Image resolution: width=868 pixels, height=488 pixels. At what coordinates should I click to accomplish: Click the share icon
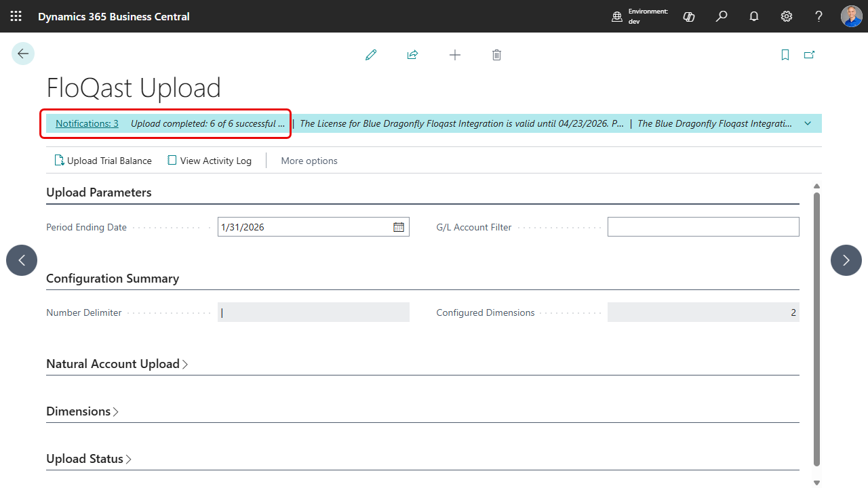pos(412,55)
